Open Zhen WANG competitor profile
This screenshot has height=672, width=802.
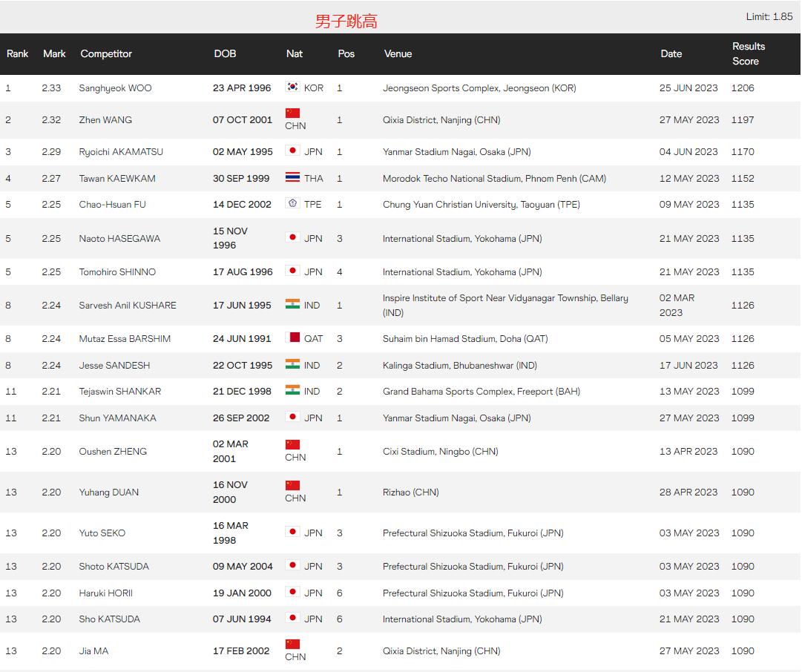pos(105,119)
